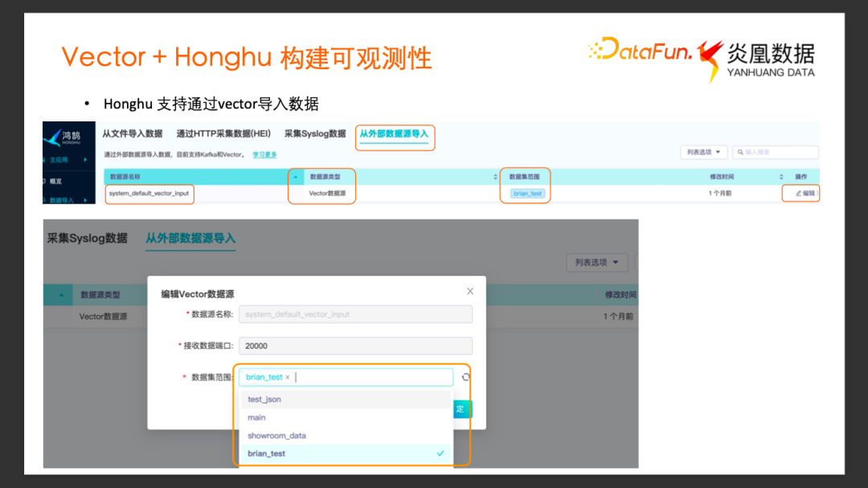The height and width of the screenshot is (488, 868).
Task: Expand the 主应用 sidebar item arrow
Action: coord(85,160)
